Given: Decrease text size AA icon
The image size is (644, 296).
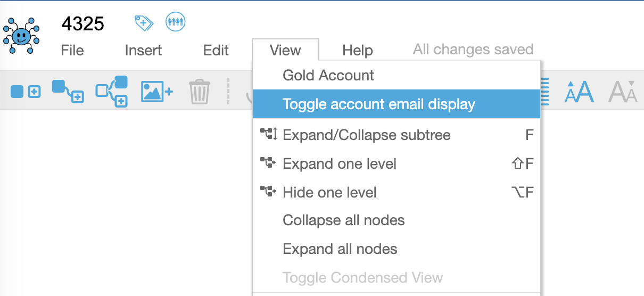Looking at the screenshot, I should [623, 92].
